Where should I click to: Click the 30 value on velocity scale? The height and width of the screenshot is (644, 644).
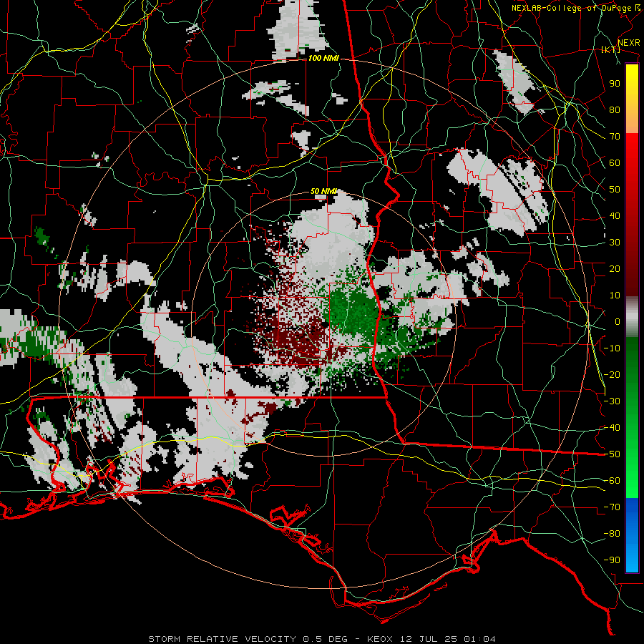(615, 243)
